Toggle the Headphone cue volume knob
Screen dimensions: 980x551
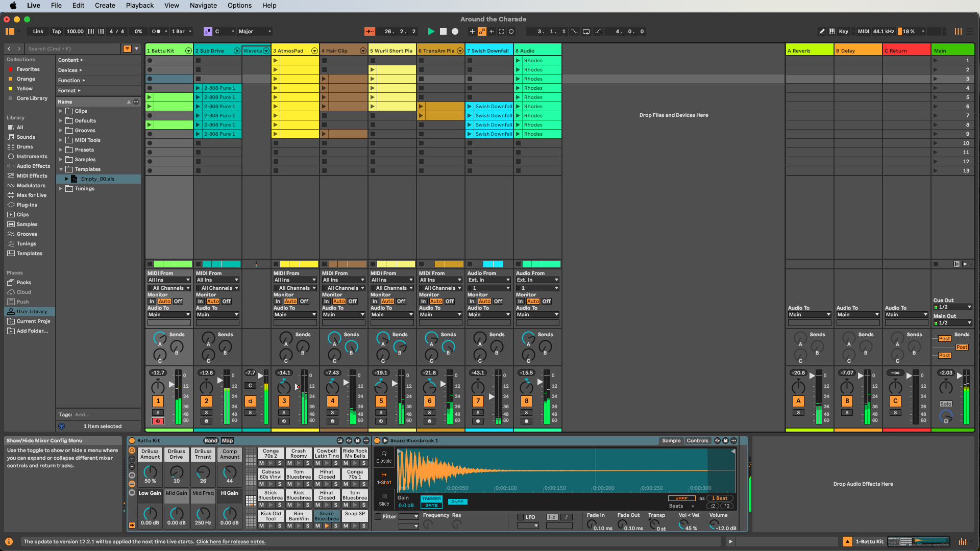coord(946,417)
